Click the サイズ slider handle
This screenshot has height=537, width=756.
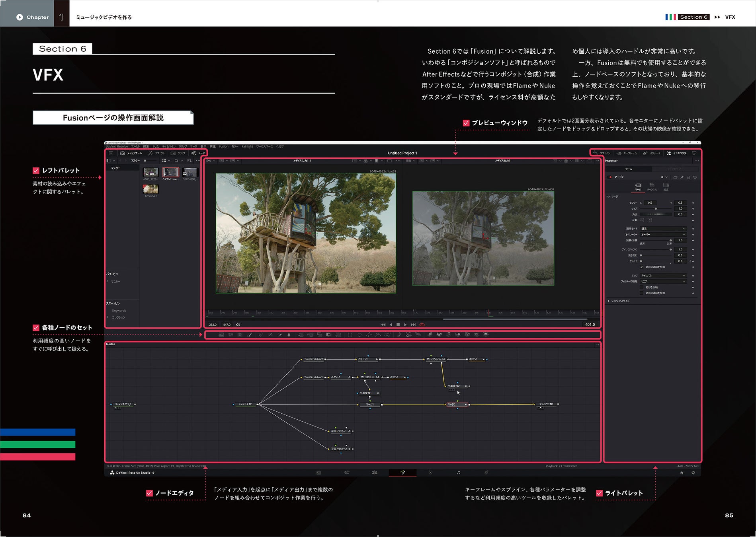click(x=656, y=208)
